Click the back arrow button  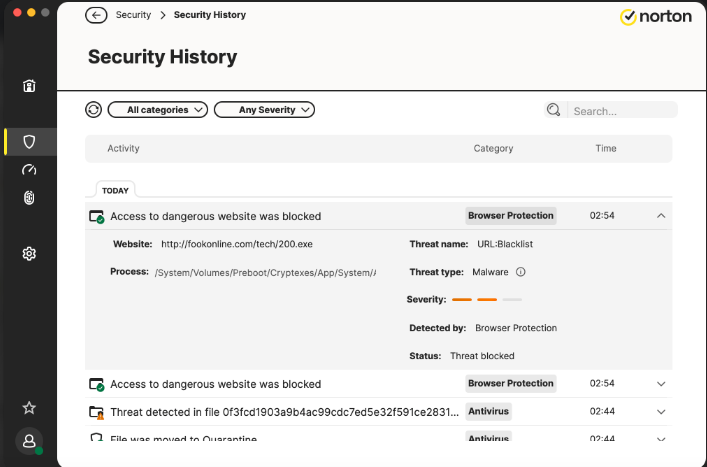[96, 15]
